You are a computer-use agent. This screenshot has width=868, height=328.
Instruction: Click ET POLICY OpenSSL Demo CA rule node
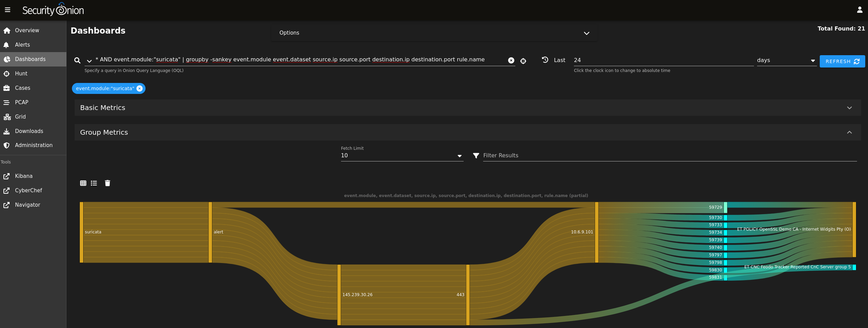click(x=854, y=230)
